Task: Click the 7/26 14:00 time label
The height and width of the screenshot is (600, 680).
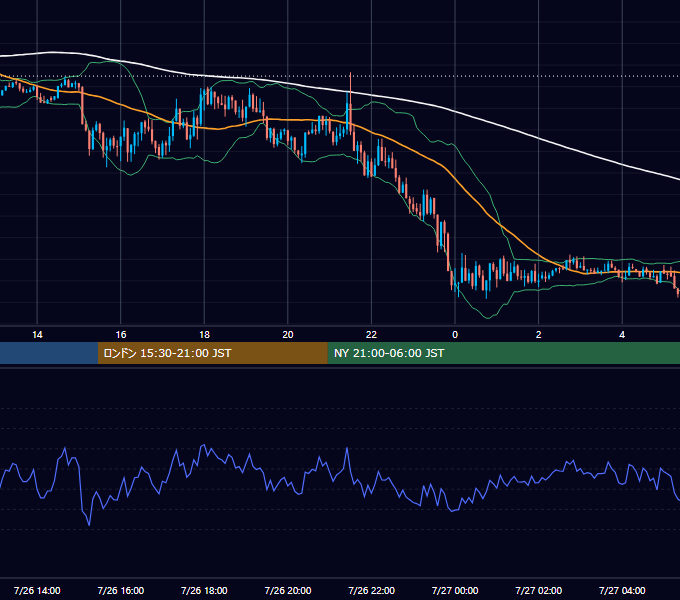Action: (x=37, y=590)
